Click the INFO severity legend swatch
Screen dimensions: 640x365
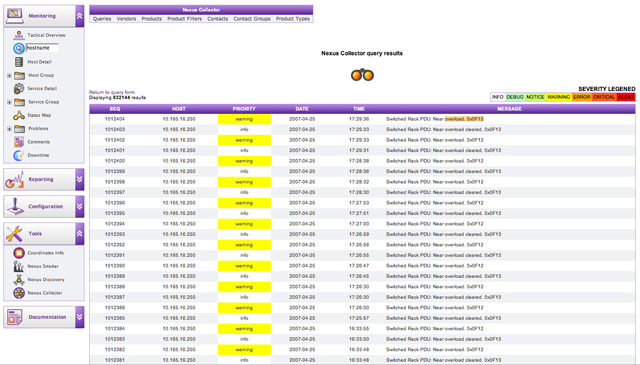[497, 97]
